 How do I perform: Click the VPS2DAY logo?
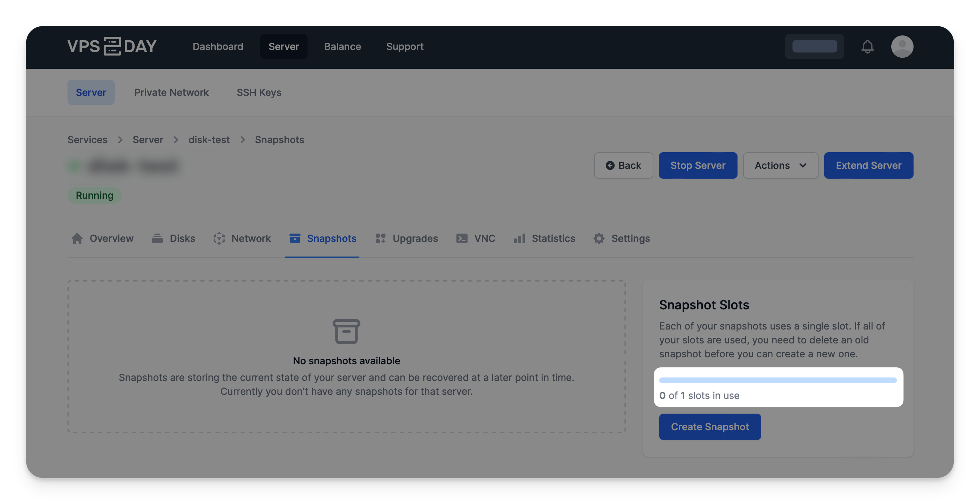pyautogui.click(x=112, y=46)
